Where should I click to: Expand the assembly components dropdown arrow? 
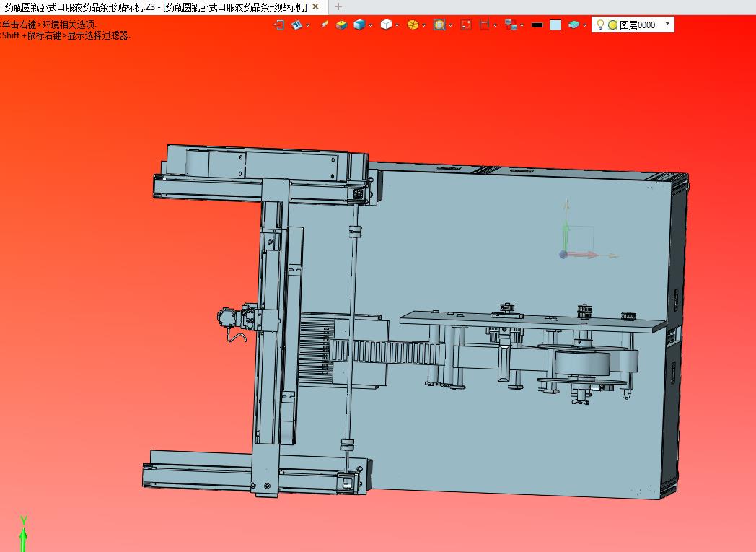pyautogui.click(x=522, y=25)
